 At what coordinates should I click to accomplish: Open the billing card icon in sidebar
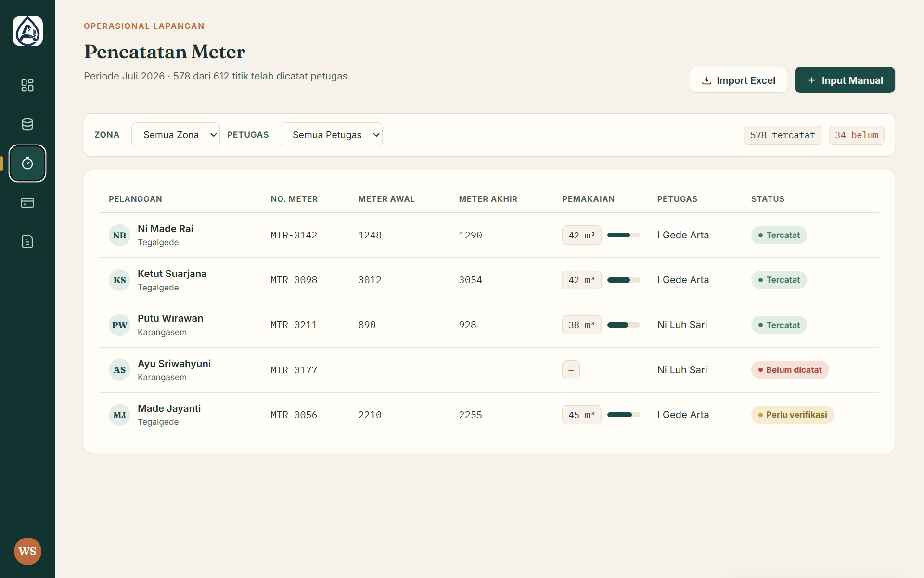coord(27,203)
